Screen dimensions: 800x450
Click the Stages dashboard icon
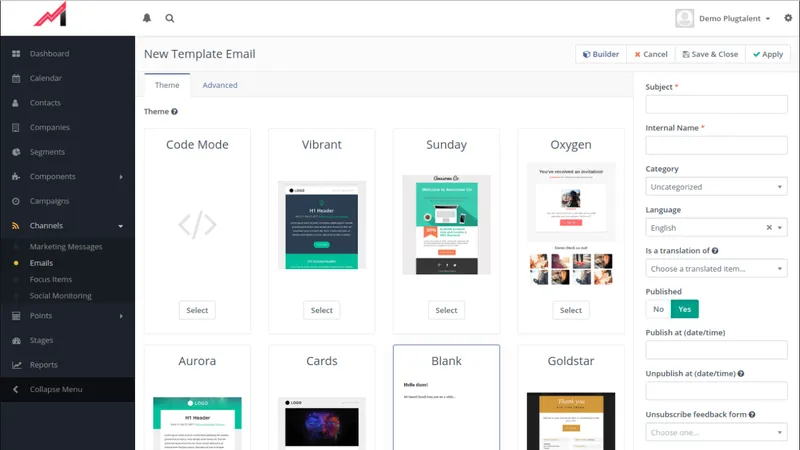[16, 340]
